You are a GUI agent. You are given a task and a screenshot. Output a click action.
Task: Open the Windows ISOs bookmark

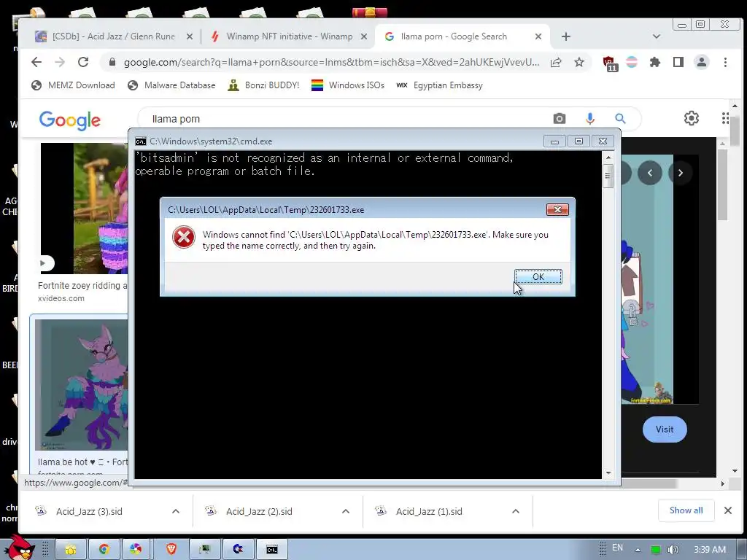pos(348,85)
